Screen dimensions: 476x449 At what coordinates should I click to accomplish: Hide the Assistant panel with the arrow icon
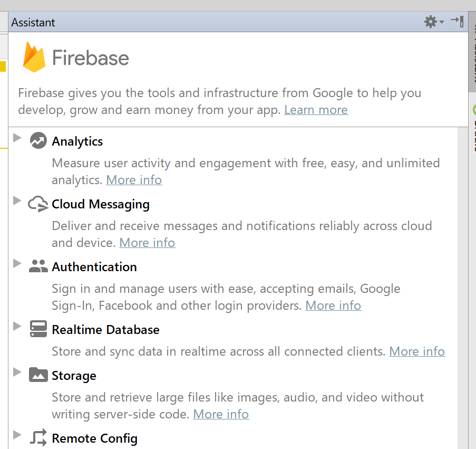(457, 22)
